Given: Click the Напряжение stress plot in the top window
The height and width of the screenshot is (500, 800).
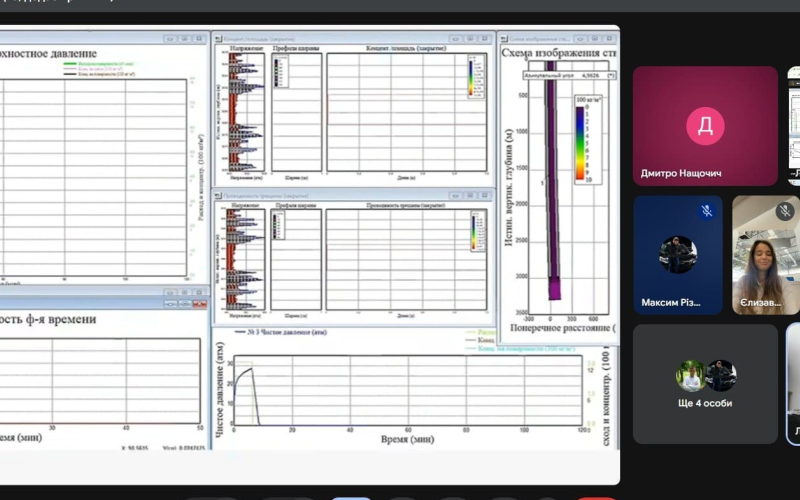Looking at the screenshot, I should point(247,110).
